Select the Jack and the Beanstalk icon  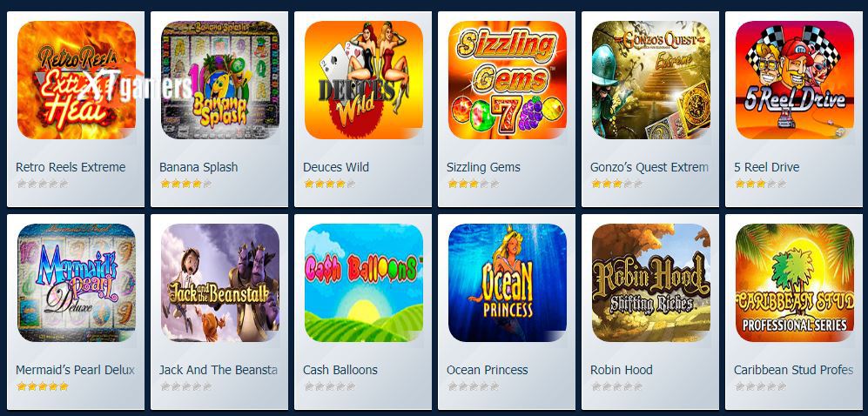coord(220,283)
